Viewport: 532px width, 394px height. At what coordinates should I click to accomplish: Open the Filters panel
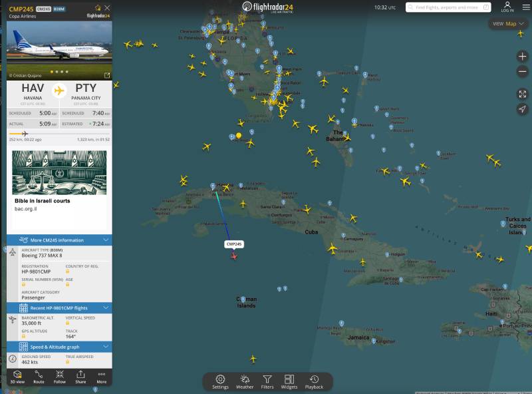(268, 381)
